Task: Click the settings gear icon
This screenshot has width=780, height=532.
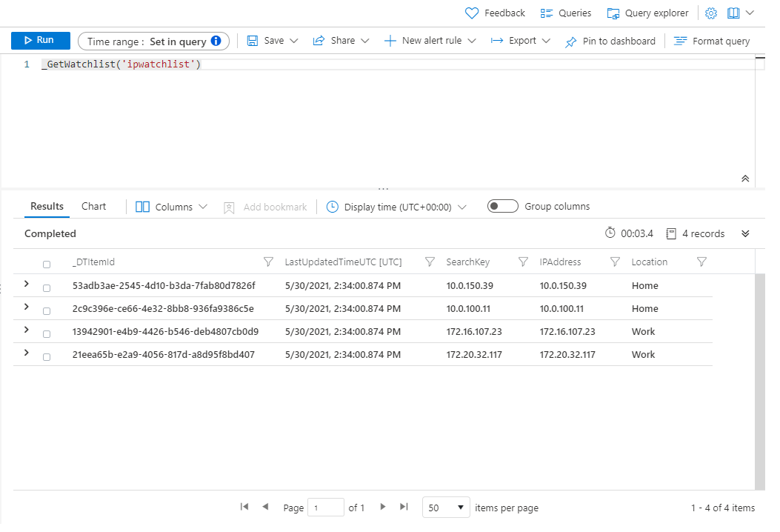Action: [710, 13]
